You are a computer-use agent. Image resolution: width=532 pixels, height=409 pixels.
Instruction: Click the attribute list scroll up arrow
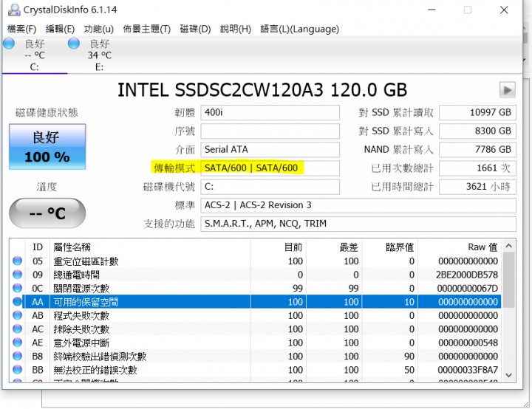click(508, 246)
